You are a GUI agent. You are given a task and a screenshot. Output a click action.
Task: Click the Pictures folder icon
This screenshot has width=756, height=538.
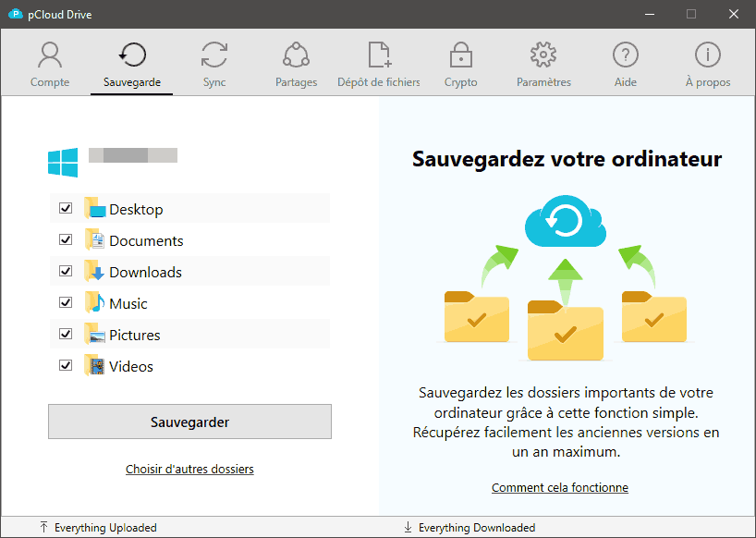(x=94, y=334)
